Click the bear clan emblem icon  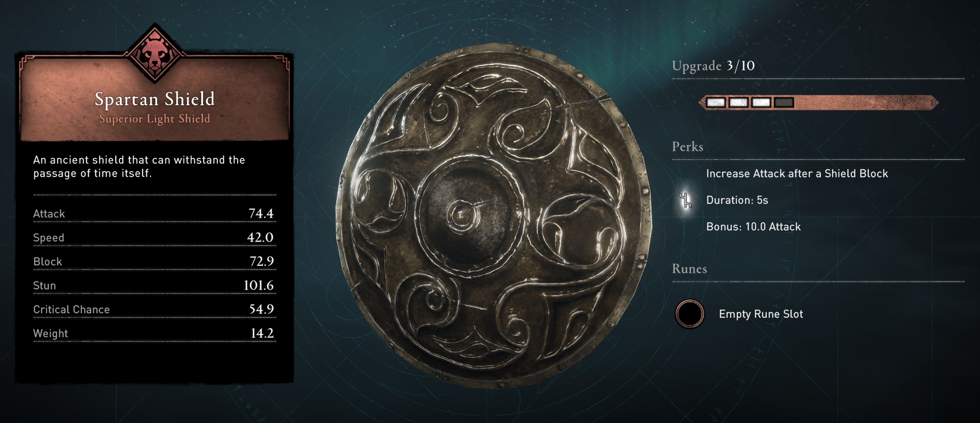[x=154, y=54]
